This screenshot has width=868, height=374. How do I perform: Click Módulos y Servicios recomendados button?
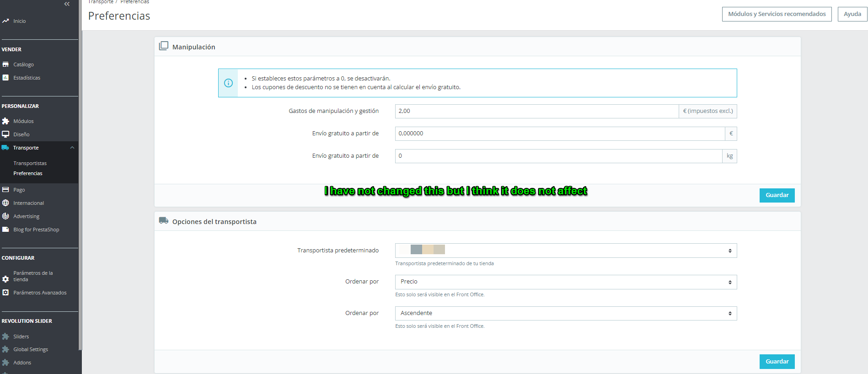click(777, 14)
